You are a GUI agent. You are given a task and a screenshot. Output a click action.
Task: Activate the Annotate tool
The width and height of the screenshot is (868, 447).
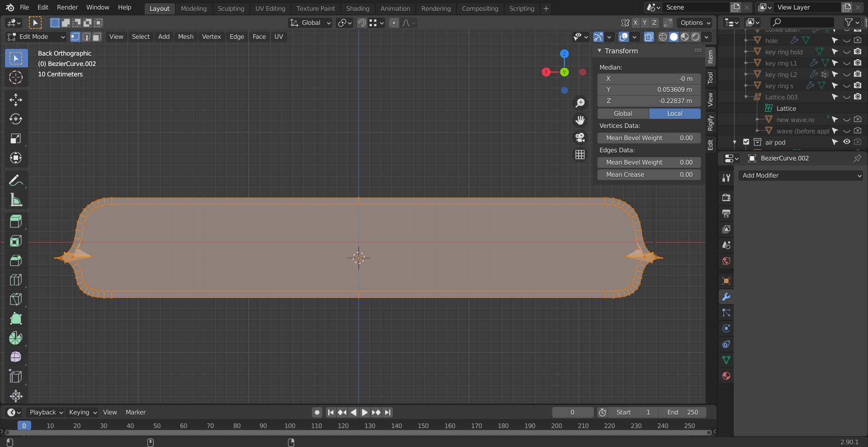coord(16,180)
